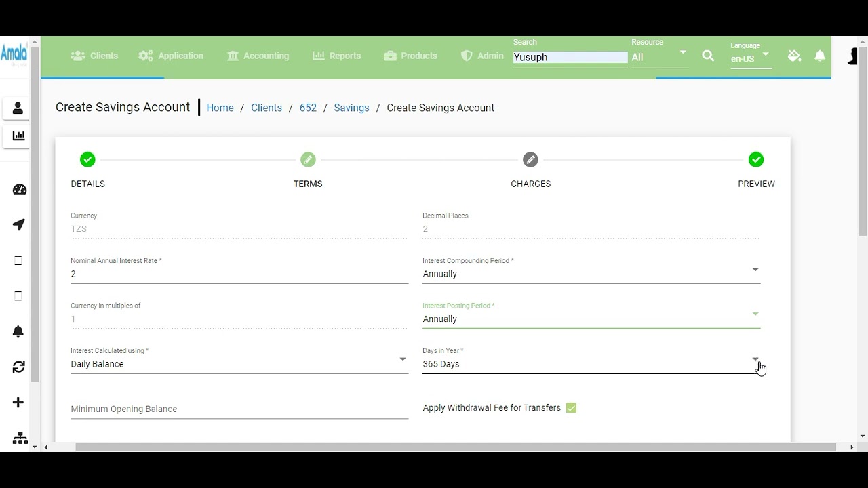Viewport: 868px width, 488px height.
Task: Click Minimum Opening Balance field
Action: (239, 409)
